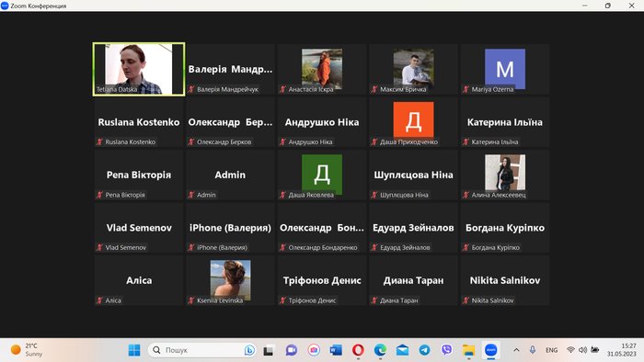
Task: Select the Tetiana Datska video tile
Action: [139, 69]
